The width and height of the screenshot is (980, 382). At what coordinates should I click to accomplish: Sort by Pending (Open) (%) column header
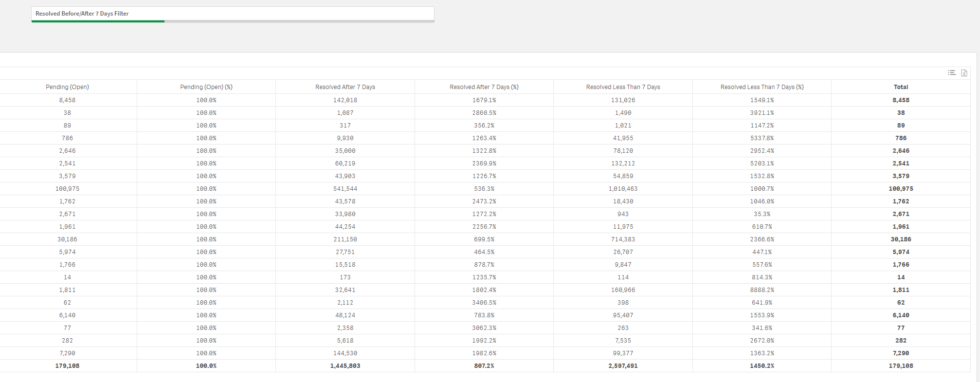tap(206, 87)
